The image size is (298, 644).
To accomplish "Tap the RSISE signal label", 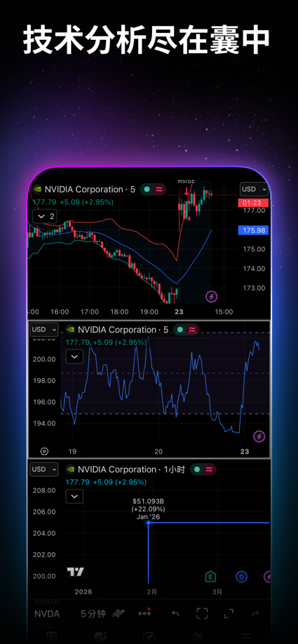I will [x=187, y=181].
